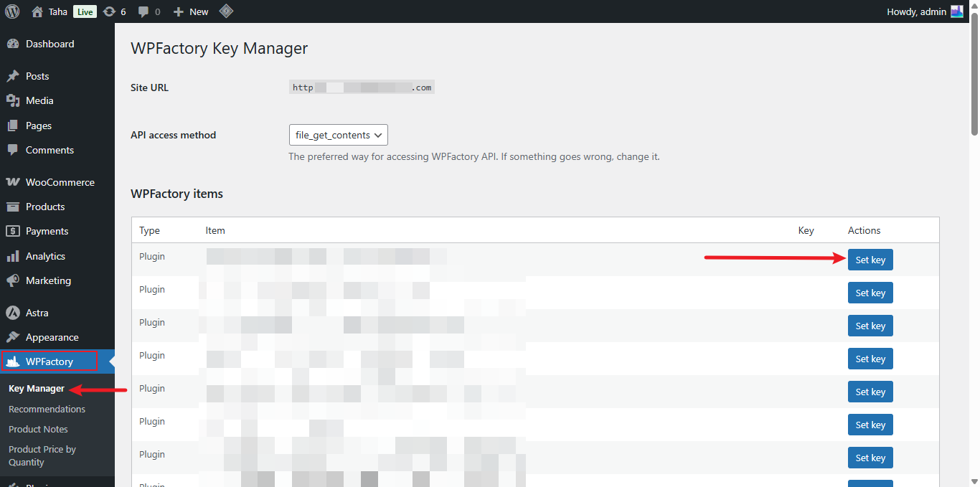Screen dimensions: 980x487
Task: Open the WordPress logo menu
Action: pyautogui.click(x=12, y=11)
